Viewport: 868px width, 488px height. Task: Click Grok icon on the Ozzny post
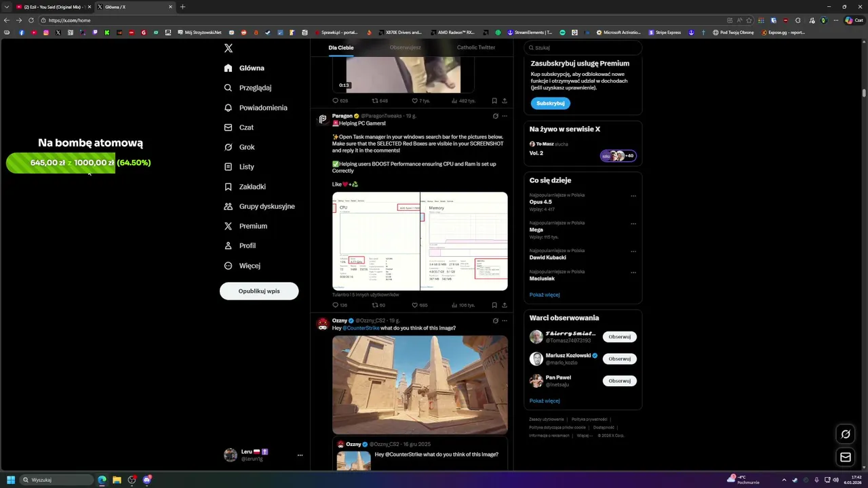tap(495, 321)
